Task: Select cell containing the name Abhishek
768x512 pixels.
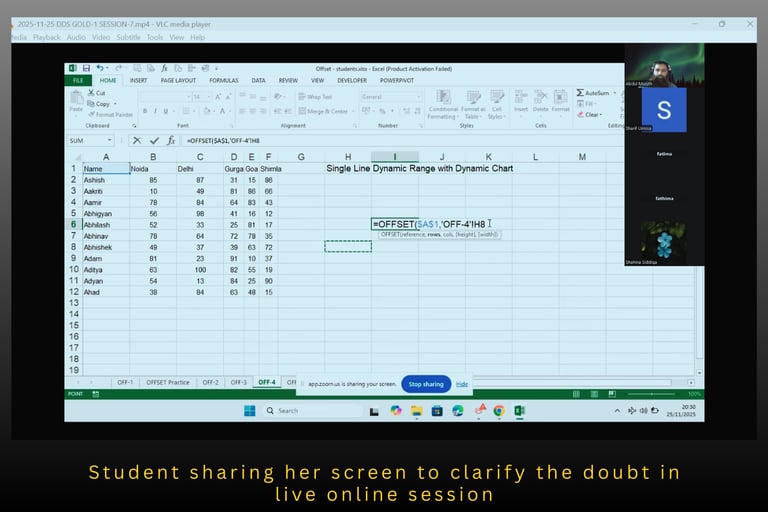Action: point(106,247)
